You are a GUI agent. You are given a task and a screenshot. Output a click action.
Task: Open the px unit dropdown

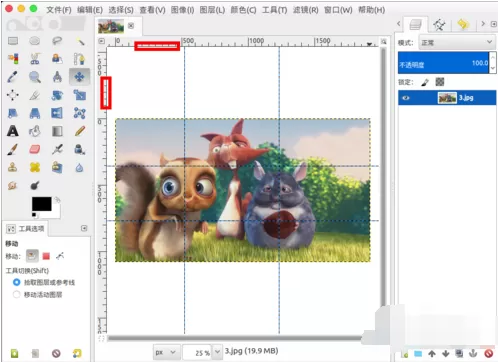(x=166, y=352)
